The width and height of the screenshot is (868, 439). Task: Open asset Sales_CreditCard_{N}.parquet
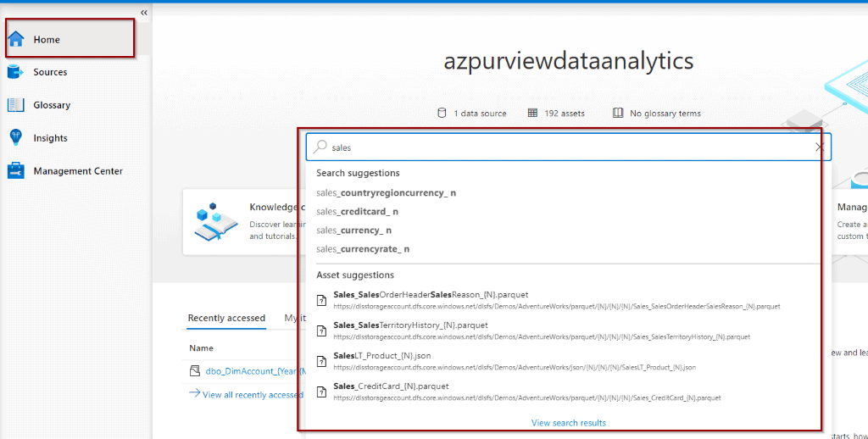(x=391, y=386)
